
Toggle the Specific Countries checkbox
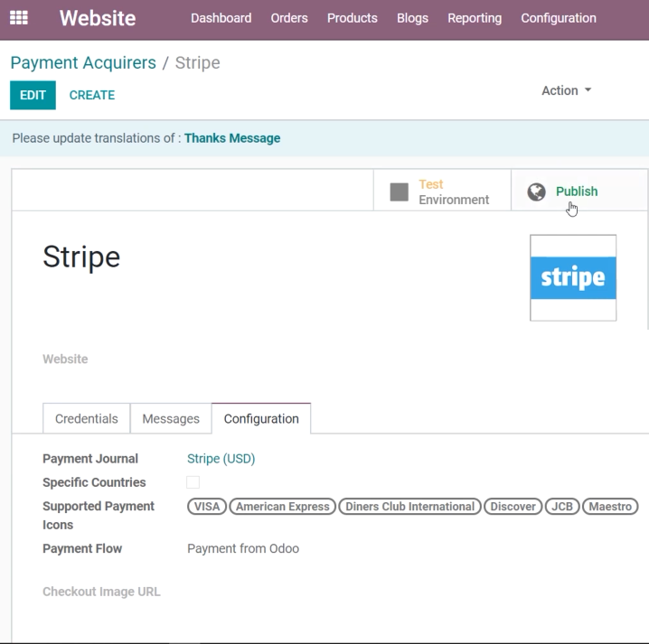pyautogui.click(x=193, y=482)
